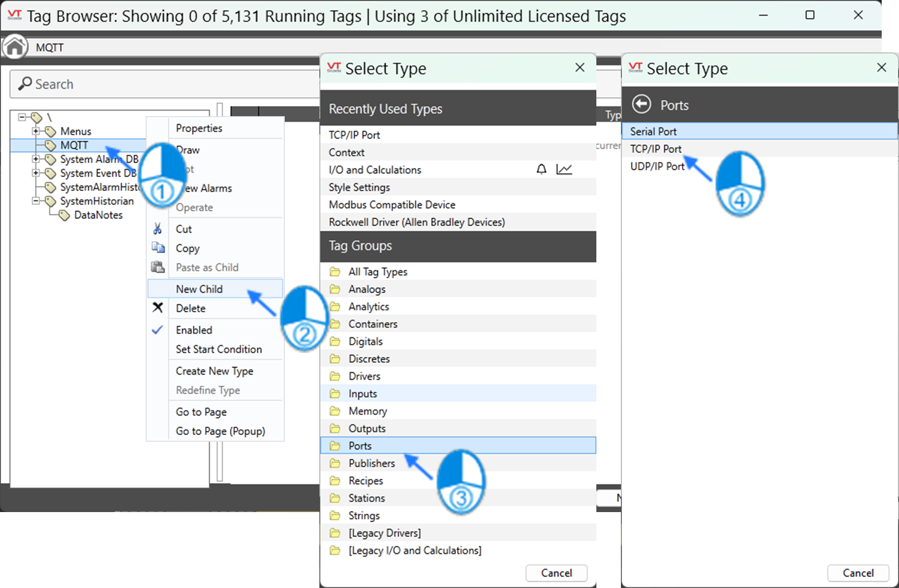This screenshot has height=588, width=899.
Task: Click the root backslash tag icon
Action: click(37, 117)
